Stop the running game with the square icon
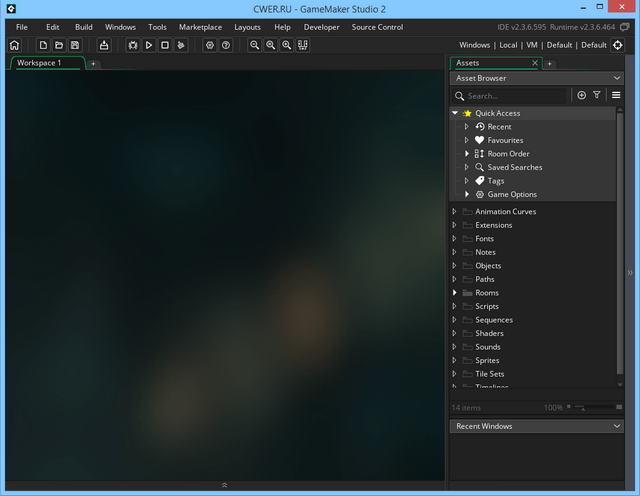Screen dimensions: 640x496 (x=164, y=45)
